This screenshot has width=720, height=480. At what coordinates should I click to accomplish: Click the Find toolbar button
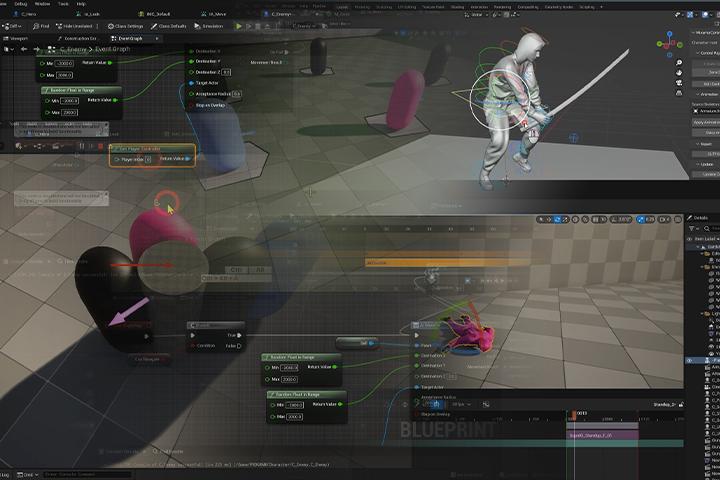pos(44,26)
